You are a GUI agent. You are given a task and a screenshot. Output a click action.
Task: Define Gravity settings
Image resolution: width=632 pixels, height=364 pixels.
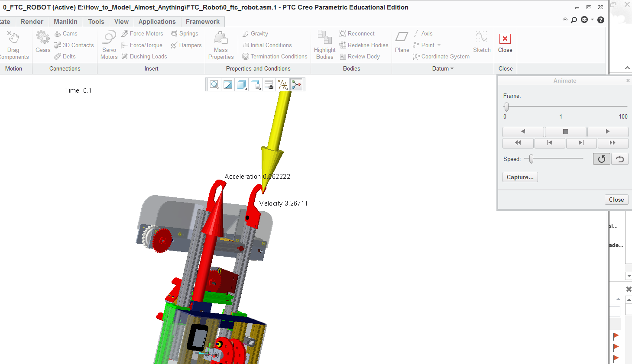click(256, 33)
